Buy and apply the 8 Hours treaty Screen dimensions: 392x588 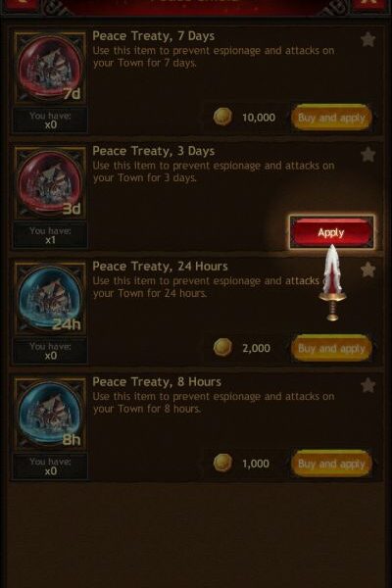click(x=331, y=464)
